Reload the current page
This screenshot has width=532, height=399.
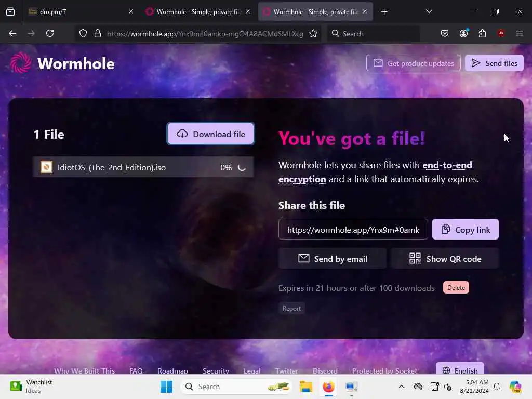(x=50, y=33)
